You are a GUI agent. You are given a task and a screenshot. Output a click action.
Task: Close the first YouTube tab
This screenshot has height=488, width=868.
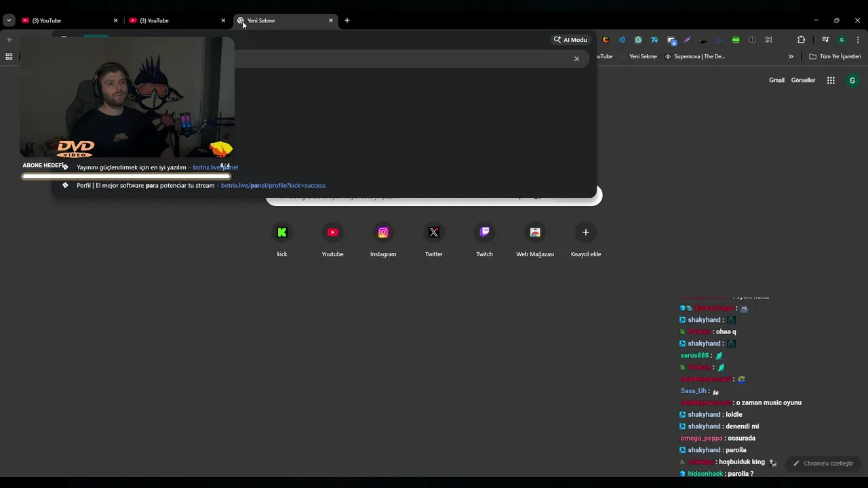[x=115, y=20]
